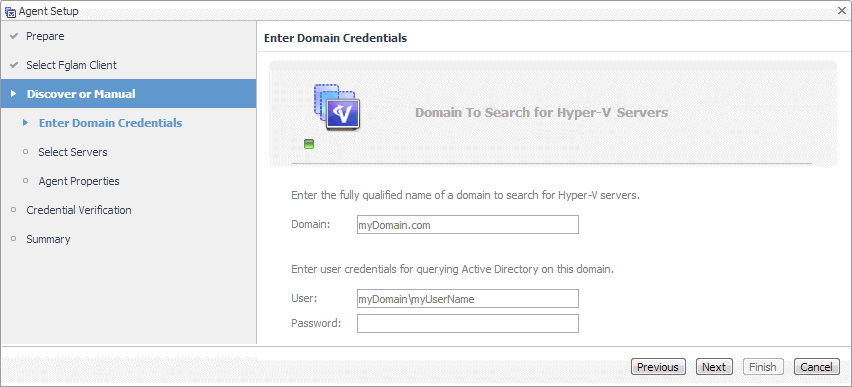The image size is (852, 387).
Task: Click the 'Password:' label
Action: (x=316, y=323)
